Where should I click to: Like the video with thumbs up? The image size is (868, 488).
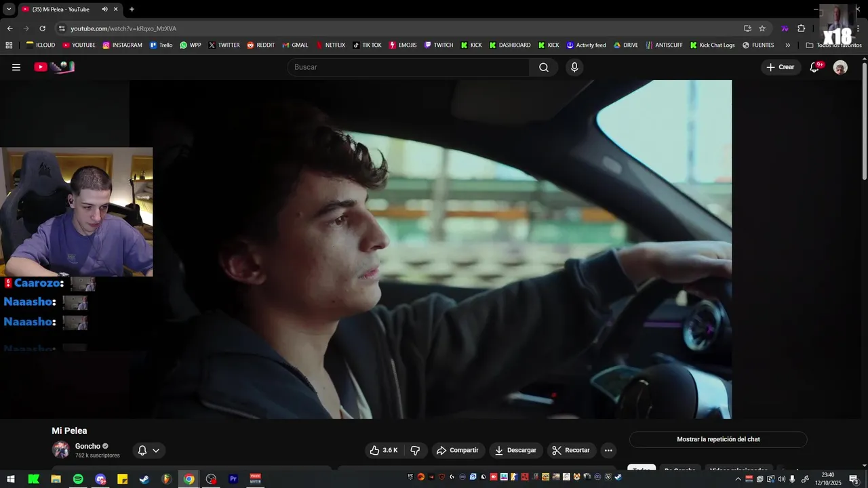tap(384, 450)
